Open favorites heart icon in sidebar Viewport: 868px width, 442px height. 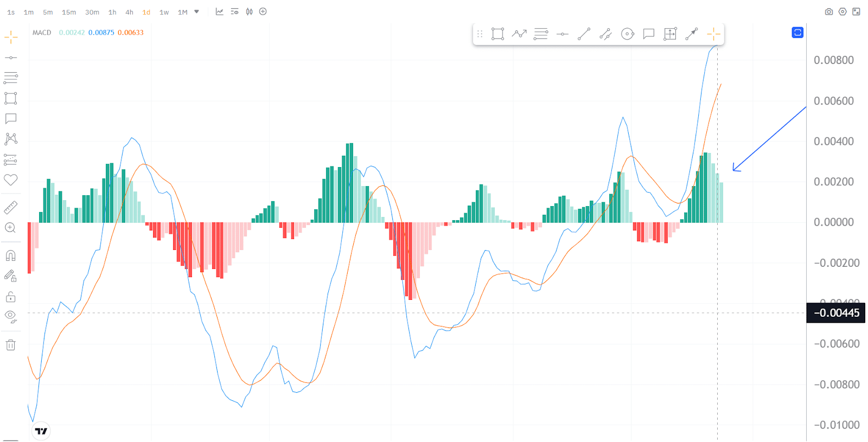11,180
